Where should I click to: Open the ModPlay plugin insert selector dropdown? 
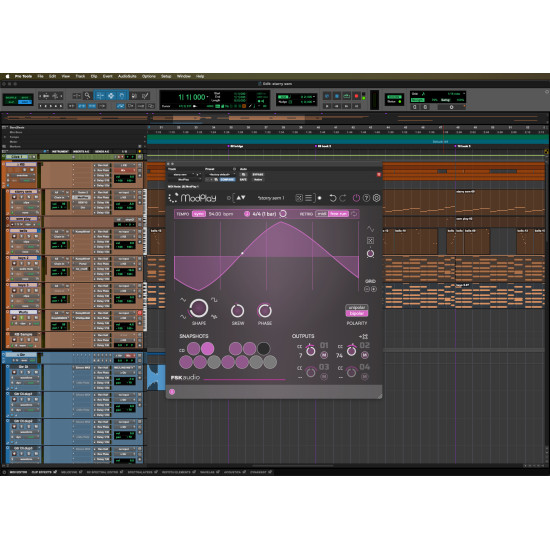coord(185,180)
